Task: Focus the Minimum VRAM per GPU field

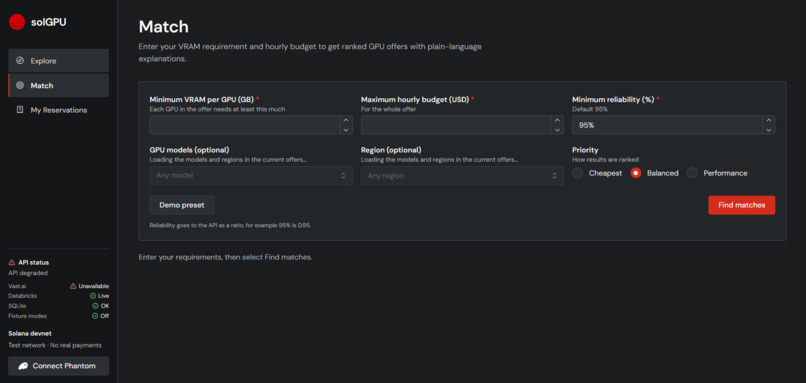Action: point(245,125)
